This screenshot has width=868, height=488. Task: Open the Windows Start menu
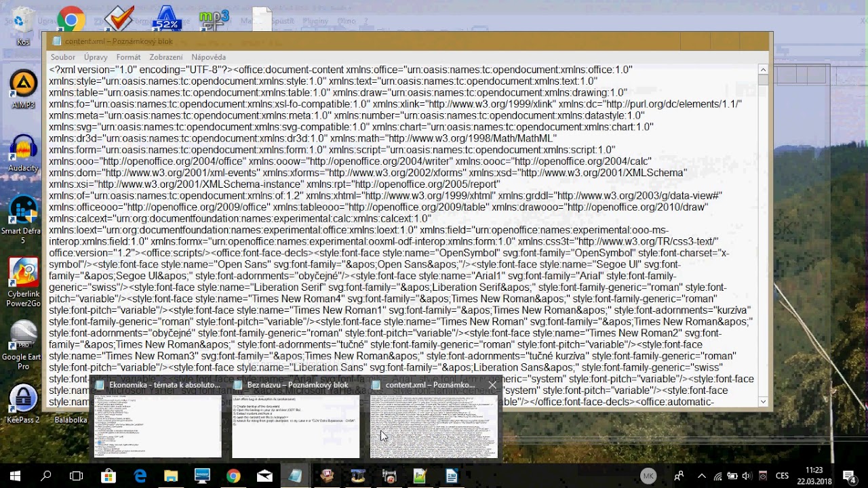[15, 476]
